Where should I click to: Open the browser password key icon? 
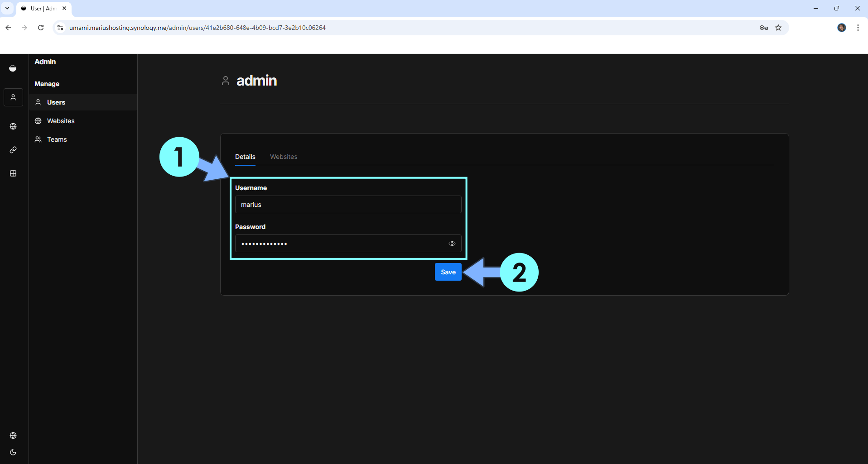point(763,28)
